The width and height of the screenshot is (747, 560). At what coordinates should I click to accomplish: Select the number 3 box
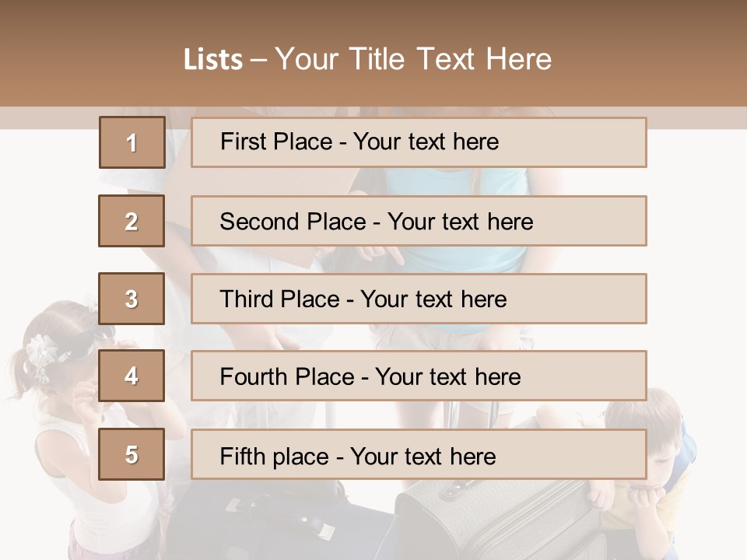pos(132,299)
